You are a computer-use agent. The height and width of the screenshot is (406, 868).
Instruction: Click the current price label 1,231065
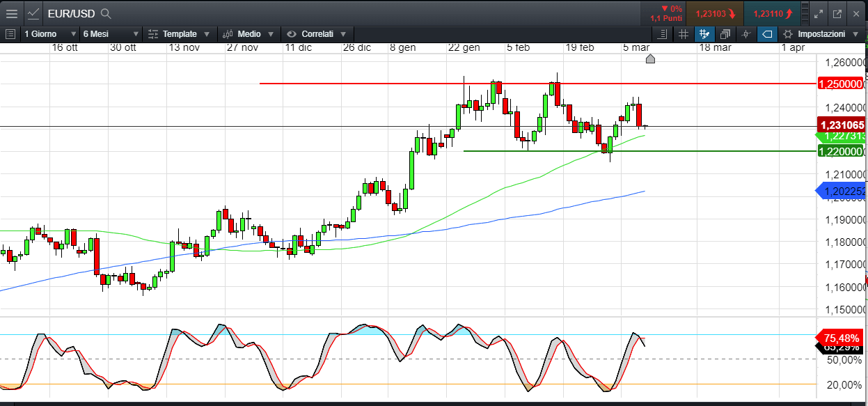point(842,125)
